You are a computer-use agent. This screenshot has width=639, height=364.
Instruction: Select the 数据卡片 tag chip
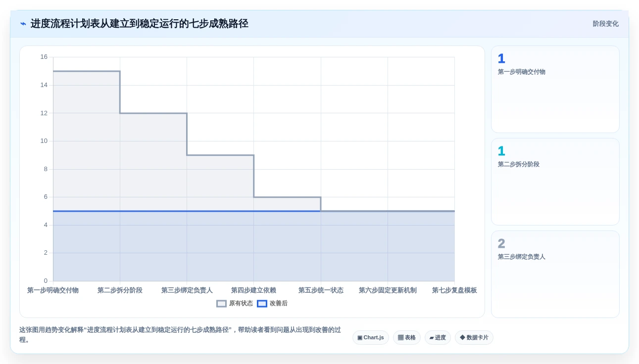(474, 338)
